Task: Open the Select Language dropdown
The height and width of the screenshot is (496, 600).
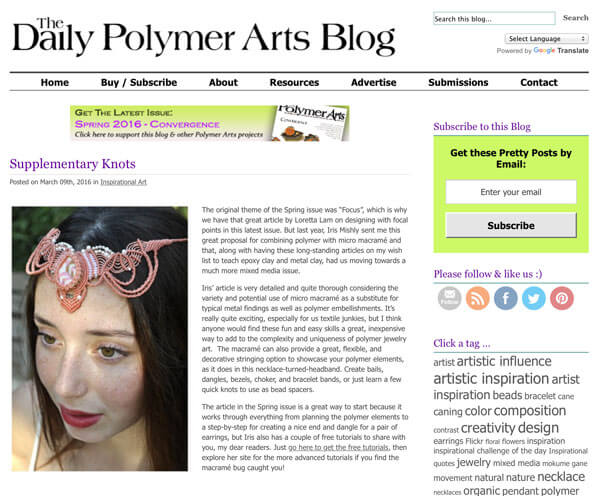Action: click(x=546, y=39)
